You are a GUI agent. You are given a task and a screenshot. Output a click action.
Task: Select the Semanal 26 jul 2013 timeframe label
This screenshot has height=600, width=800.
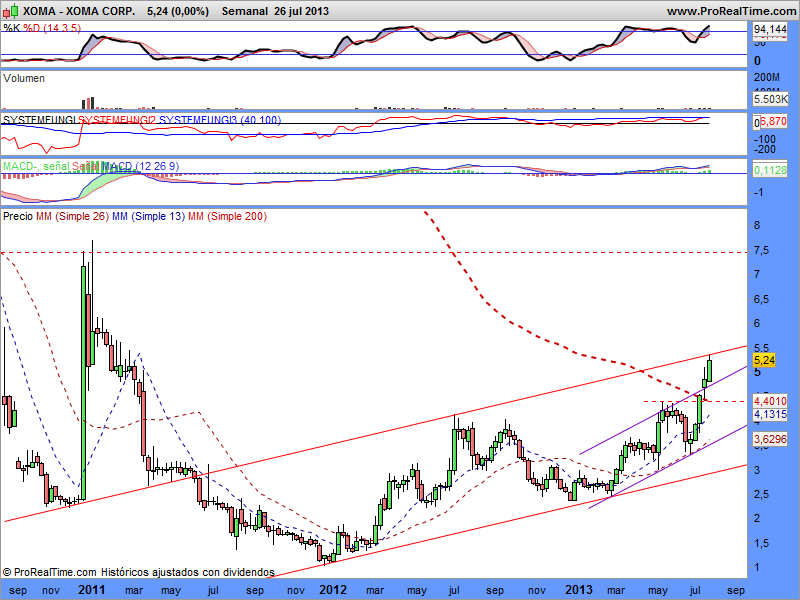click(x=275, y=11)
